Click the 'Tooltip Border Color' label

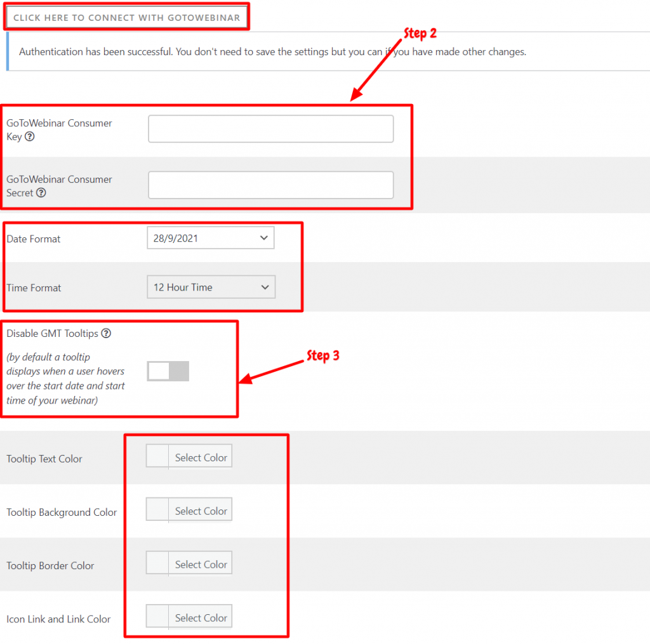click(x=50, y=566)
